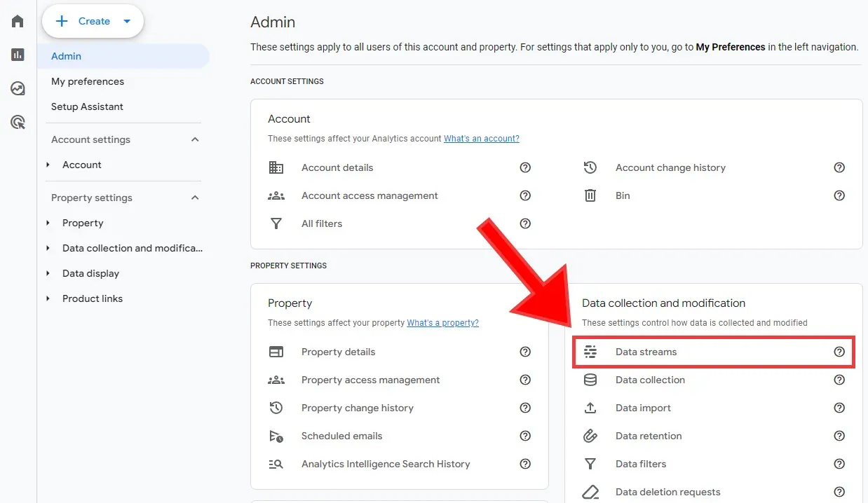The height and width of the screenshot is (503, 868).
Task: Click the Account access management people icon
Action: [276, 195]
